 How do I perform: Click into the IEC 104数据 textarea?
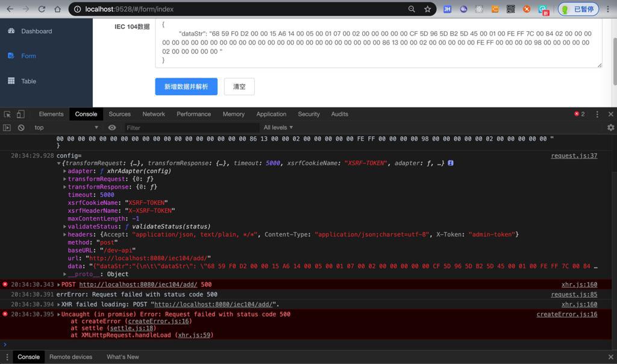coord(378,43)
